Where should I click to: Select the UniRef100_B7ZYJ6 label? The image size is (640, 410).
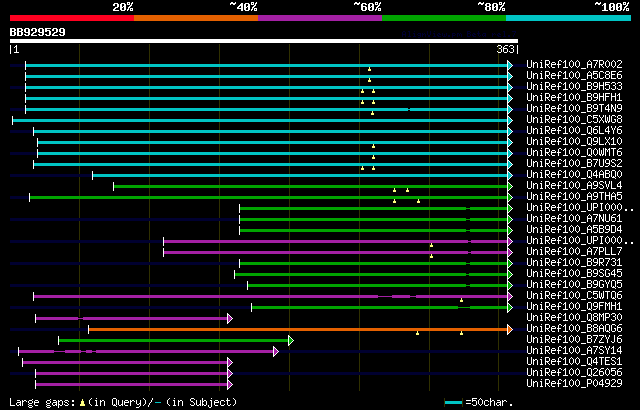[574, 339]
